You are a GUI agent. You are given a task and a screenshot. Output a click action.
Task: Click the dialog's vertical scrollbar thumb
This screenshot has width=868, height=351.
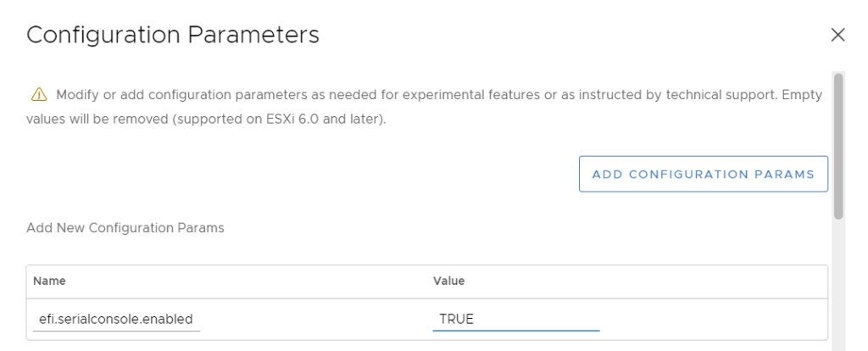point(838,146)
